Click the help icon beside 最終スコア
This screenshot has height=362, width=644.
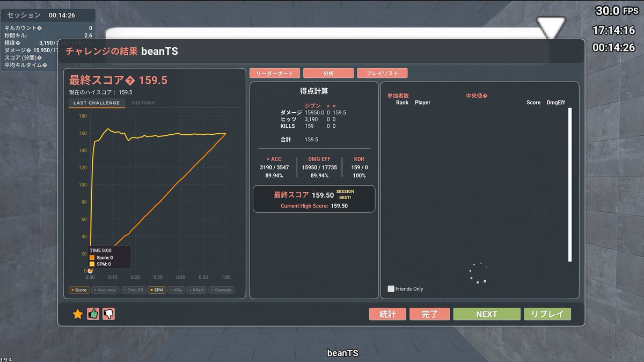130,81
